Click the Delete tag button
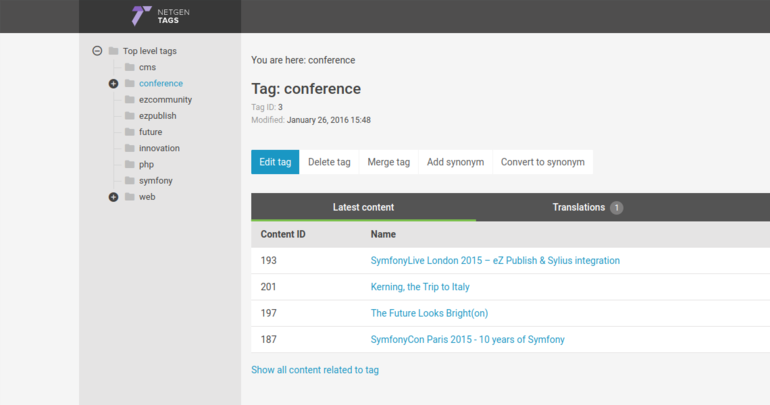 329,162
